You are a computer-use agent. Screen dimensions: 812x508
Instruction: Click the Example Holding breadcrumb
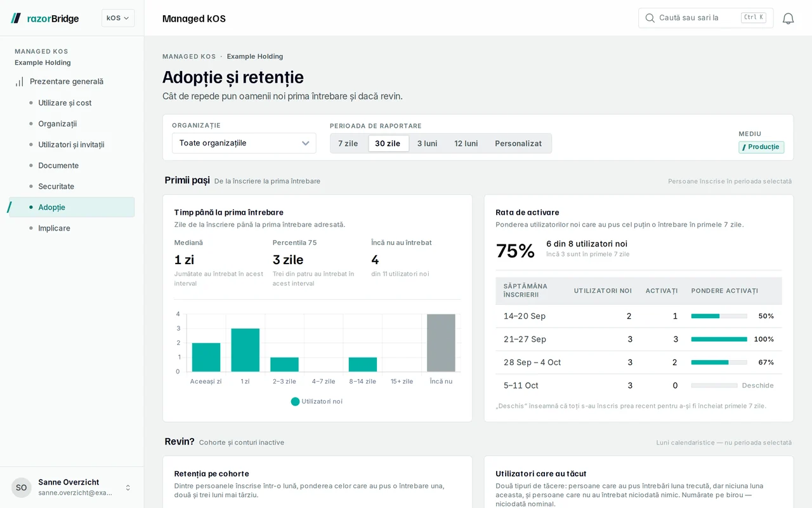point(255,57)
